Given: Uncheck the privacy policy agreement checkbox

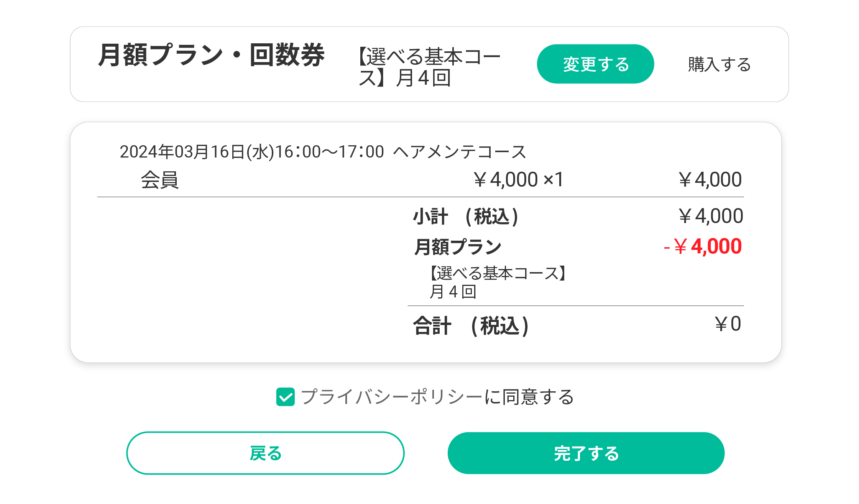Looking at the screenshot, I should (x=286, y=397).
